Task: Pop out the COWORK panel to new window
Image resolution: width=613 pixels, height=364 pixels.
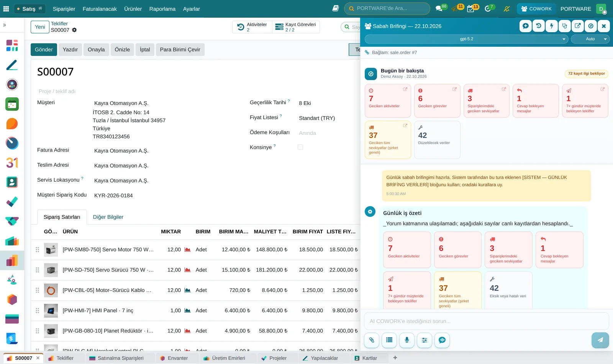Action: tap(578, 26)
